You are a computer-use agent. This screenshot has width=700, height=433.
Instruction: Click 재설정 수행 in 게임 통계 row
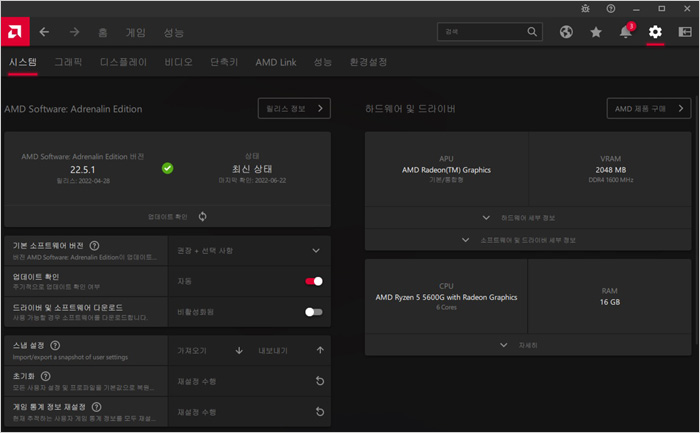click(197, 412)
